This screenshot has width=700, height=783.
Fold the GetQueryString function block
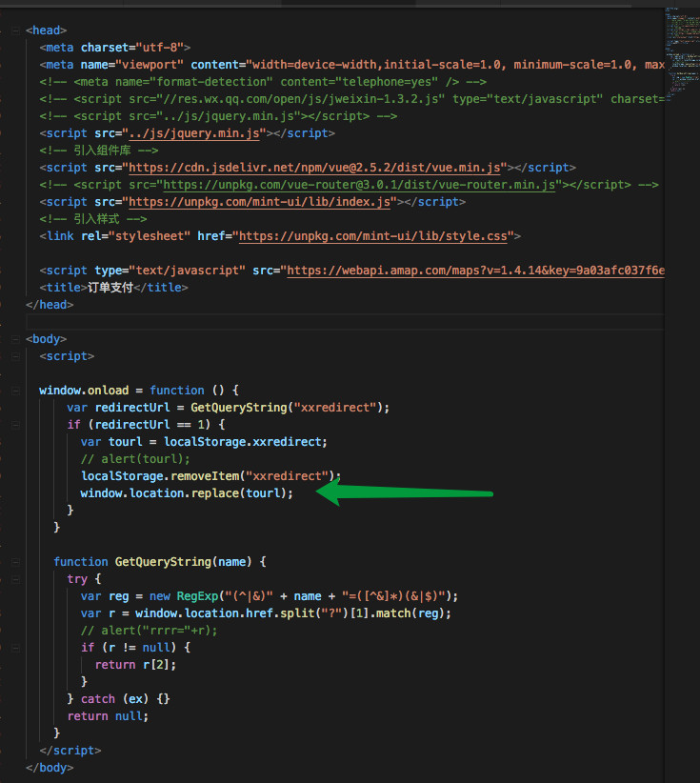(x=15, y=562)
